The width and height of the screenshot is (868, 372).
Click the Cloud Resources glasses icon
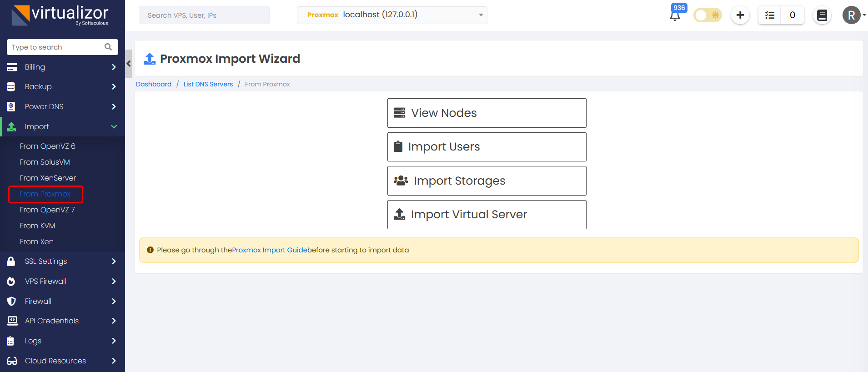click(x=12, y=361)
